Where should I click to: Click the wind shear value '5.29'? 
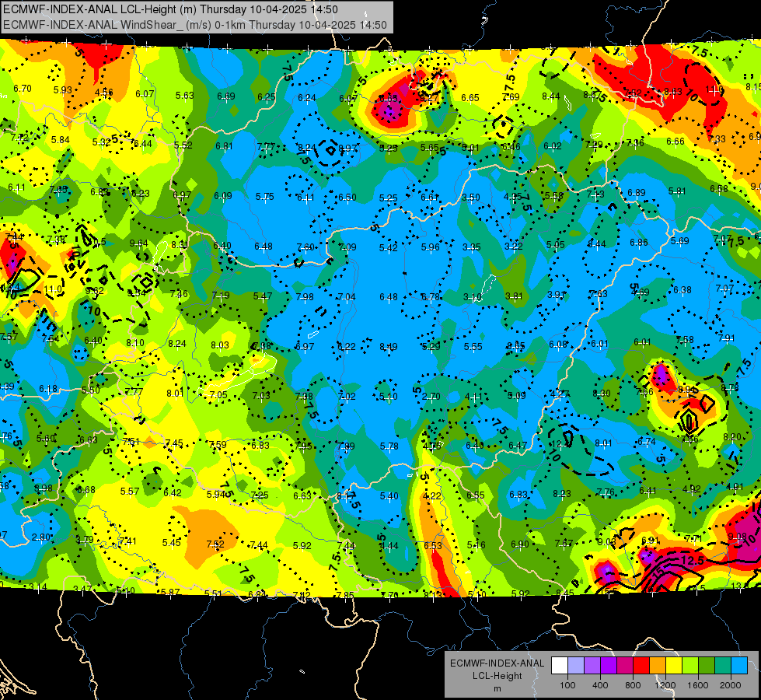[x=431, y=346]
